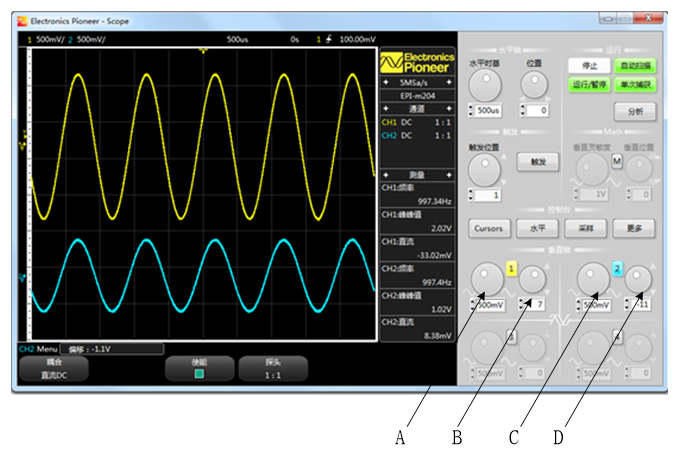Open the 采样 sampling console tab
The height and width of the screenshot is (455, 685).
(586, 228)
